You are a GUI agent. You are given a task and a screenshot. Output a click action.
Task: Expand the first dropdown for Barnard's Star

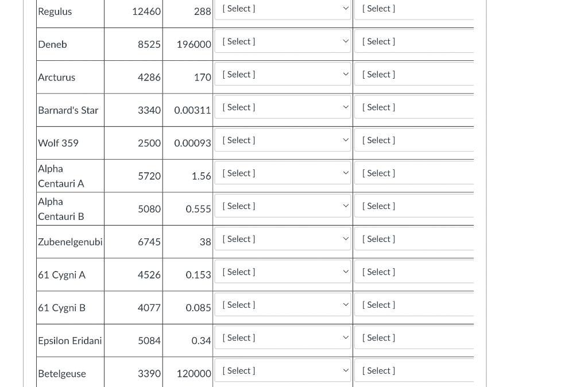(283, 107)
